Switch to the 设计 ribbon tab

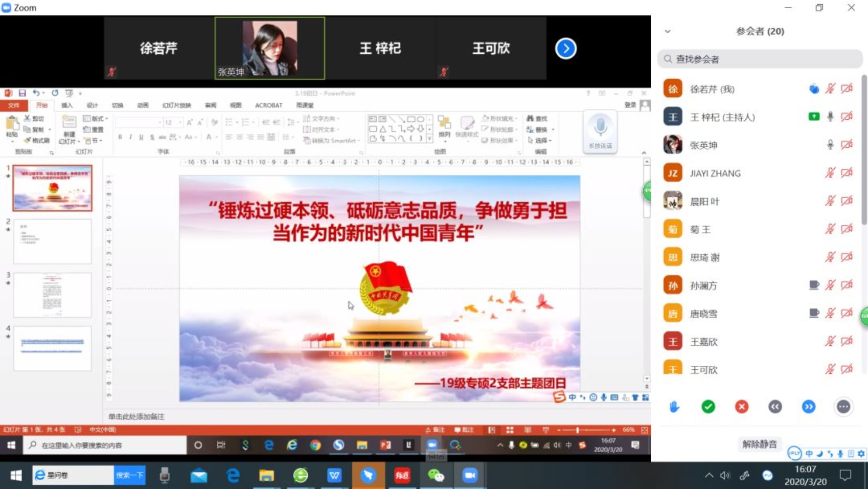[x=92, y=105]
